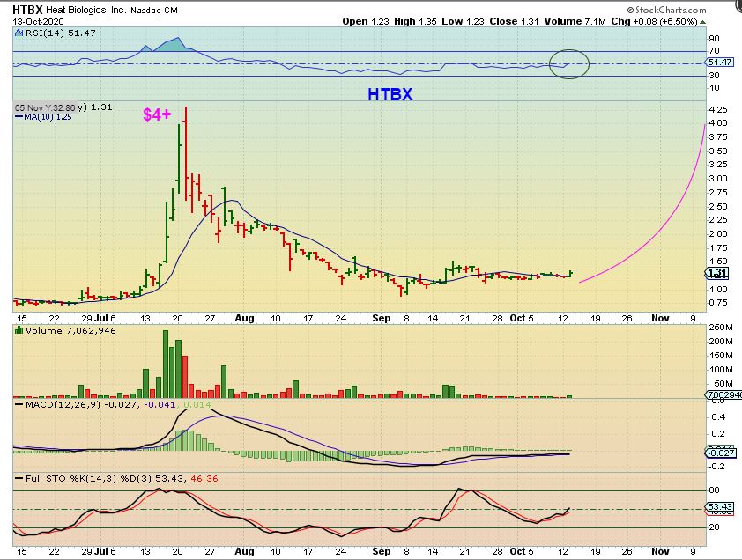Screen dimensions: 742x560
Task: Click the 1.31 last price tag on axis
Action: [717, 272]
